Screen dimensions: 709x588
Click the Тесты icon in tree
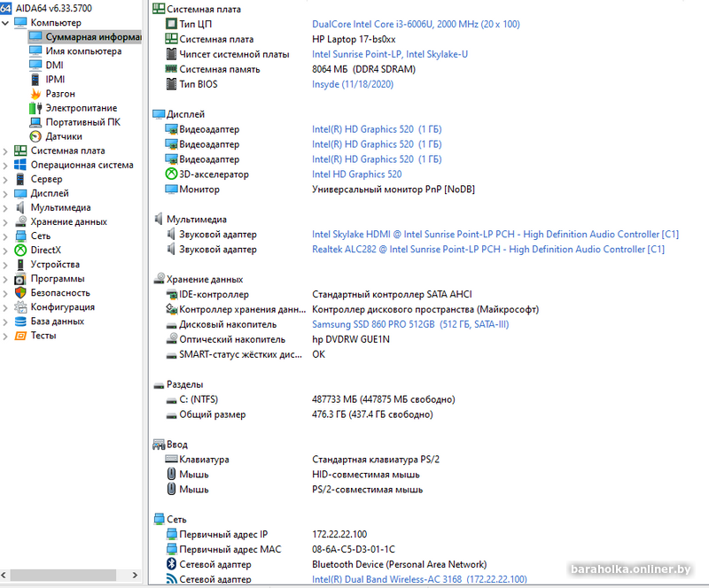tap(20, 336)
